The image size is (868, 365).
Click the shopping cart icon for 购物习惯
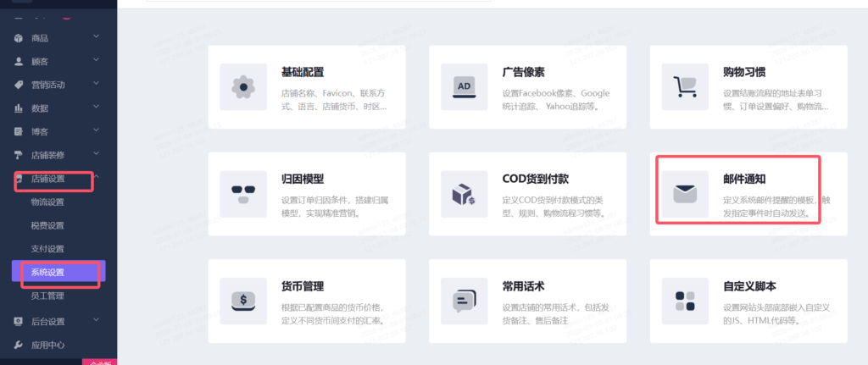click(x=684, y=86)
